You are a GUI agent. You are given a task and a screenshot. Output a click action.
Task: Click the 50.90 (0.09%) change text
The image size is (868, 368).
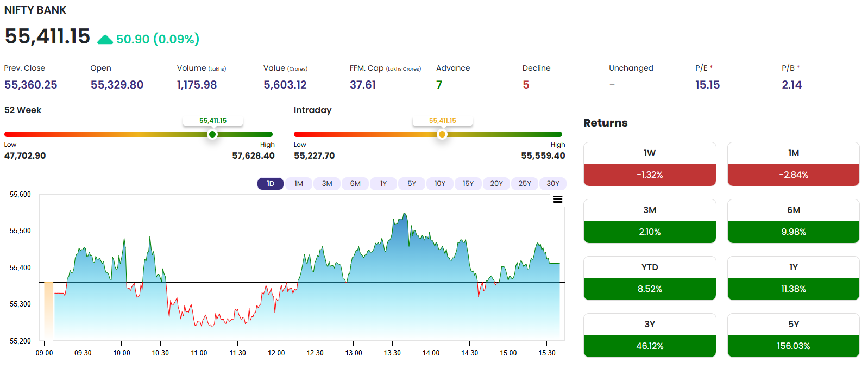coord(158,39)
